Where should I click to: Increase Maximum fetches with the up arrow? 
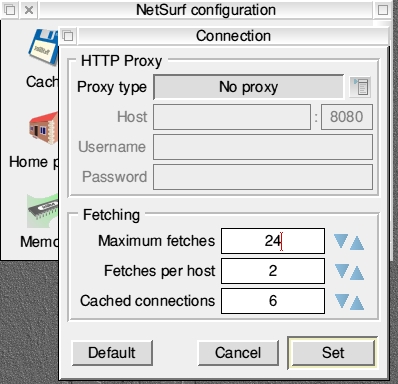(x=357, y=243)
